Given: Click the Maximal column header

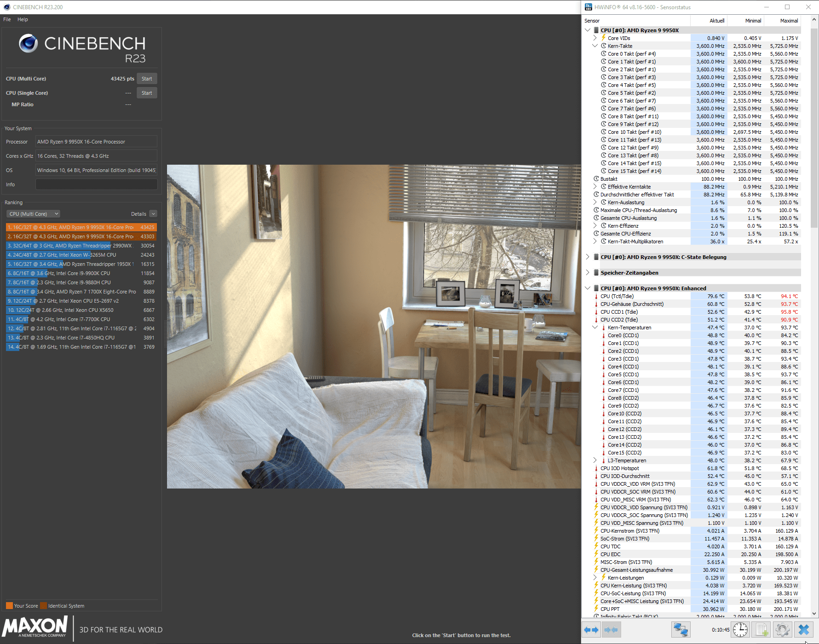Looking at the screenshot, I should coord(782,21).
